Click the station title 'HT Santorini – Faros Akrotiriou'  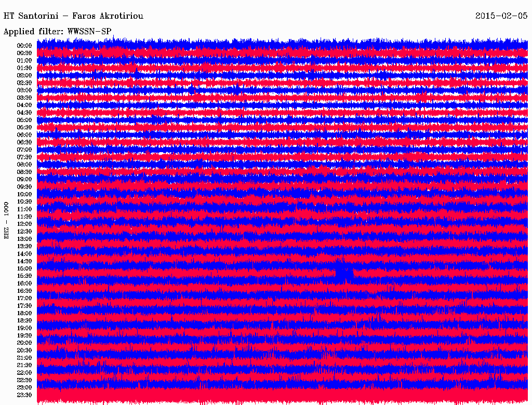(x=73, y=16)
